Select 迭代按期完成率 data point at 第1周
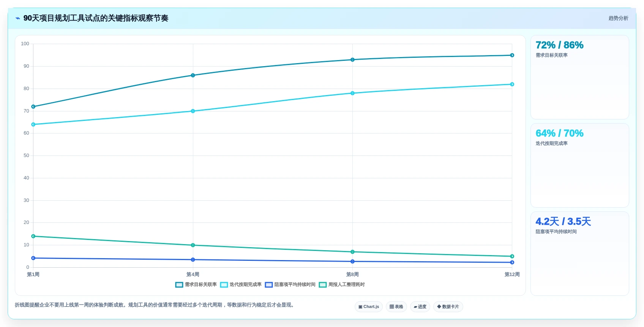The height and width of the screenshot is (327, 644). (x=33, y=124)
